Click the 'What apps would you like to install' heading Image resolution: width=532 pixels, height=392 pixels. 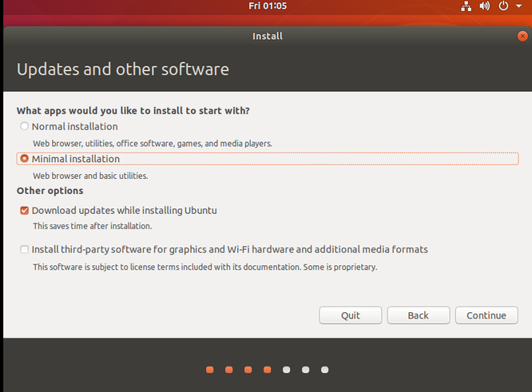point(133,111)
